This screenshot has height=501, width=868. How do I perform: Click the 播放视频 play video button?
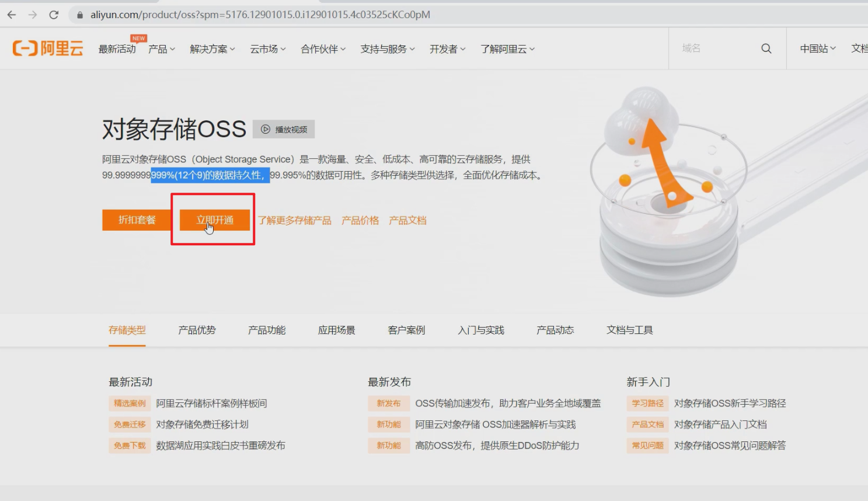point(284,129)
